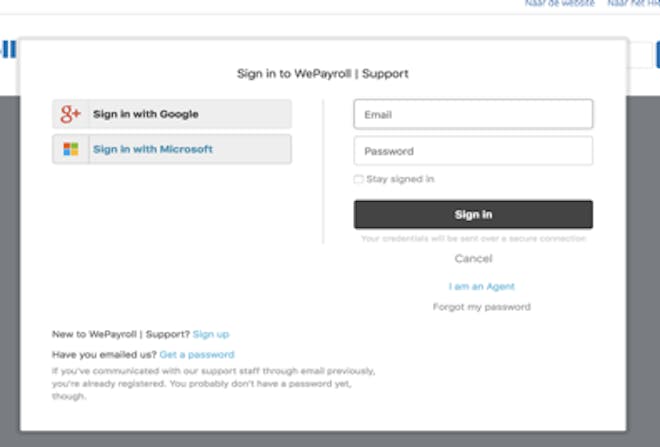Viewport: 660px width, 447px height.
Task: Open the I am an Agent link
Action: coord(481,286)
